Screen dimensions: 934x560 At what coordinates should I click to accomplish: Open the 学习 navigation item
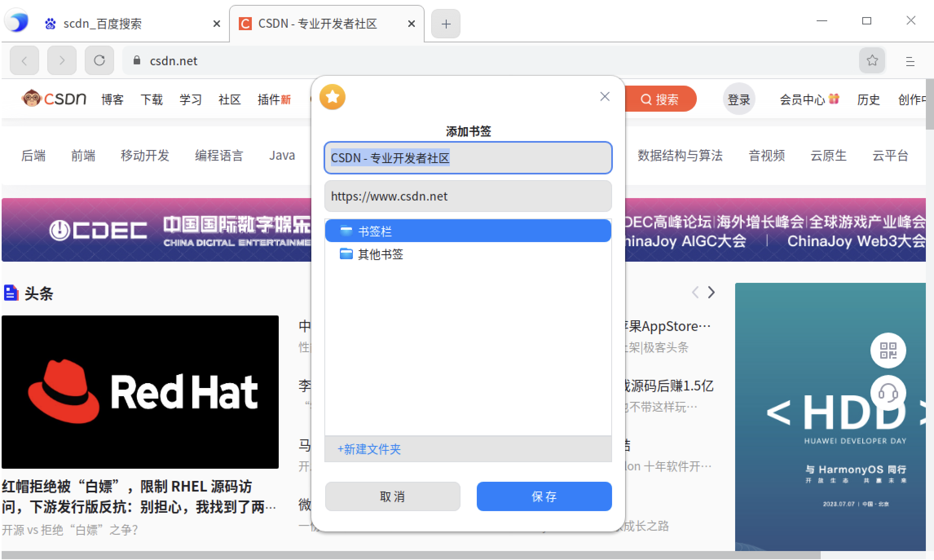click(x=191, y=99)
